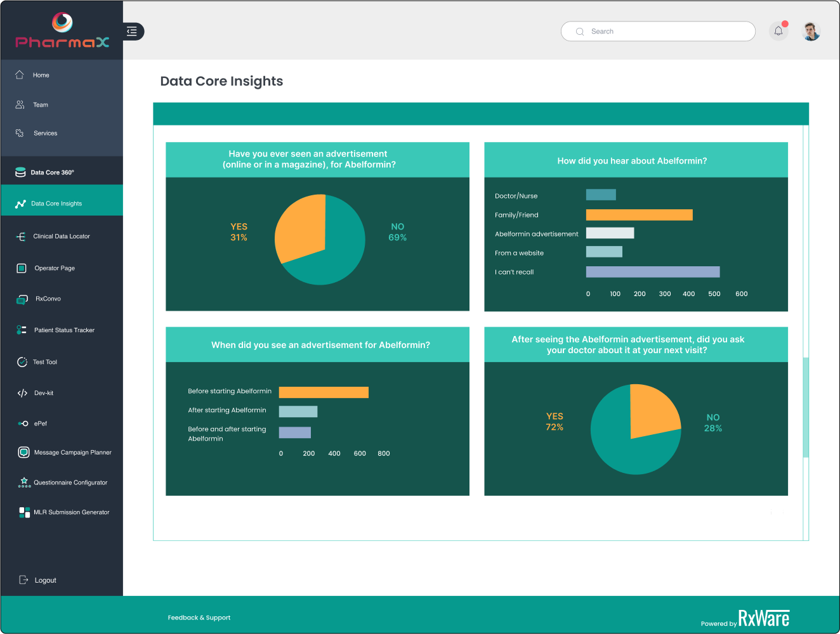This screenshot has width=840, height=634.
Task: Click the Data Core 360° database icon
Action: click(x=20, y=172)
